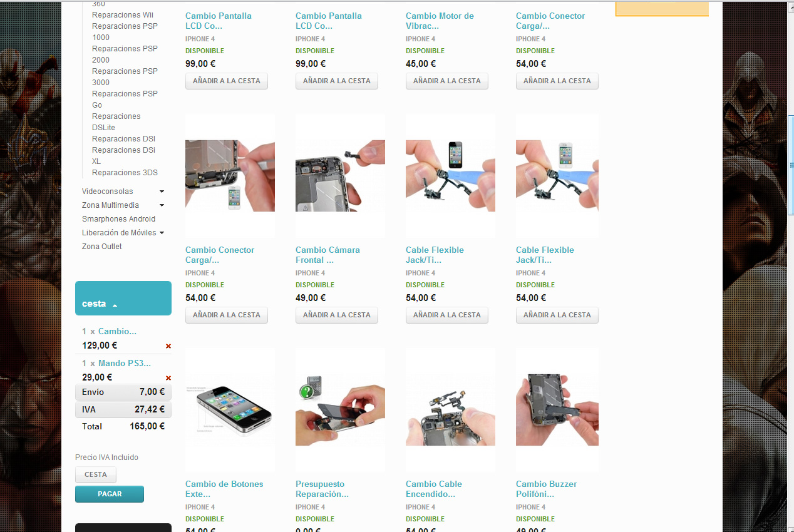Add Cambio Cámara Frontal to the cart

click(337, 315)
